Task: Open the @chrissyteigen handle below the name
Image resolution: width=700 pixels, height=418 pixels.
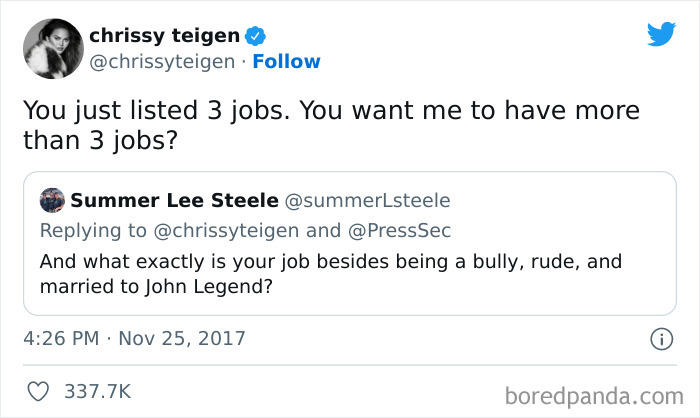Action: click(x=159, y=62)
